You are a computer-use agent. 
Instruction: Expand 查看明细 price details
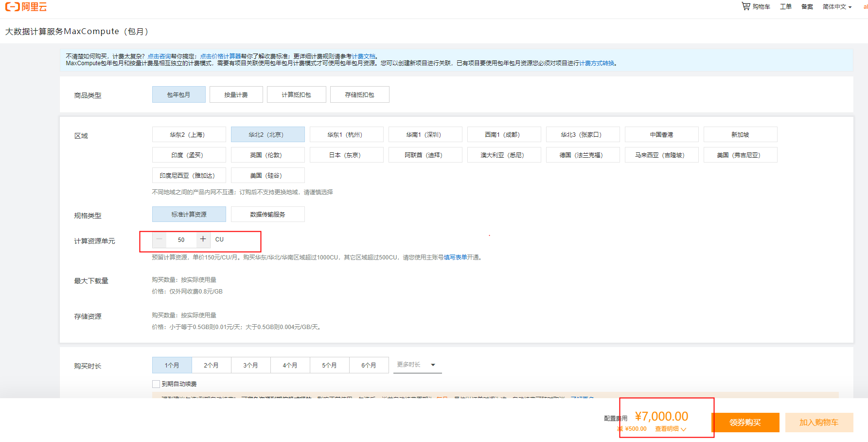coord(671,429)
